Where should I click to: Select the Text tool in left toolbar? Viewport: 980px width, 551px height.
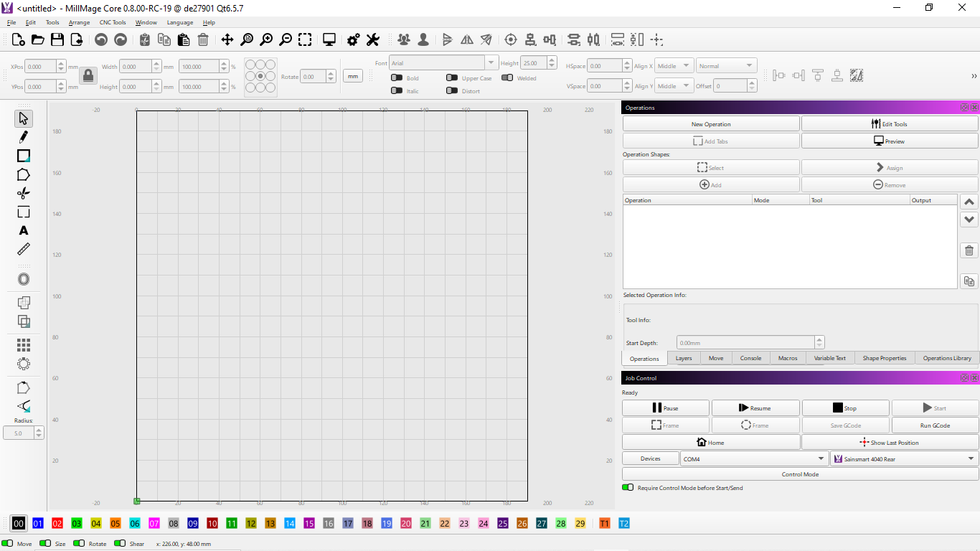[24, 230]
